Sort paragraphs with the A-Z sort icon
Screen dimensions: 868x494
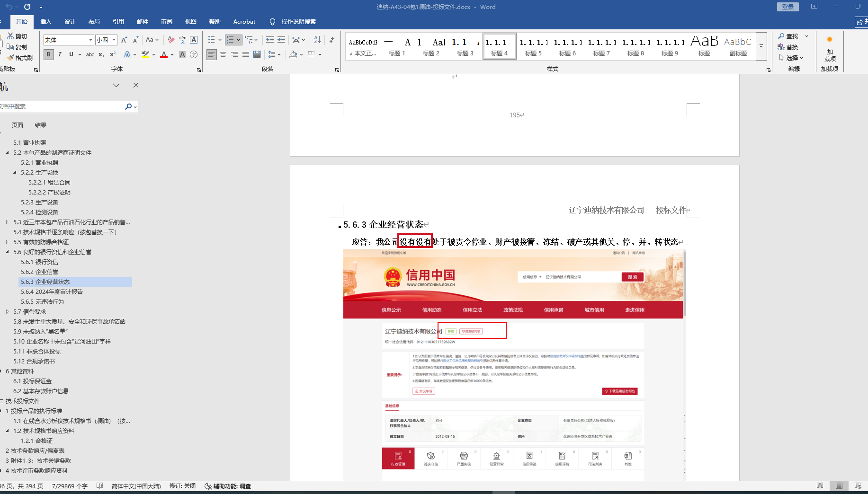click(317, 40)
